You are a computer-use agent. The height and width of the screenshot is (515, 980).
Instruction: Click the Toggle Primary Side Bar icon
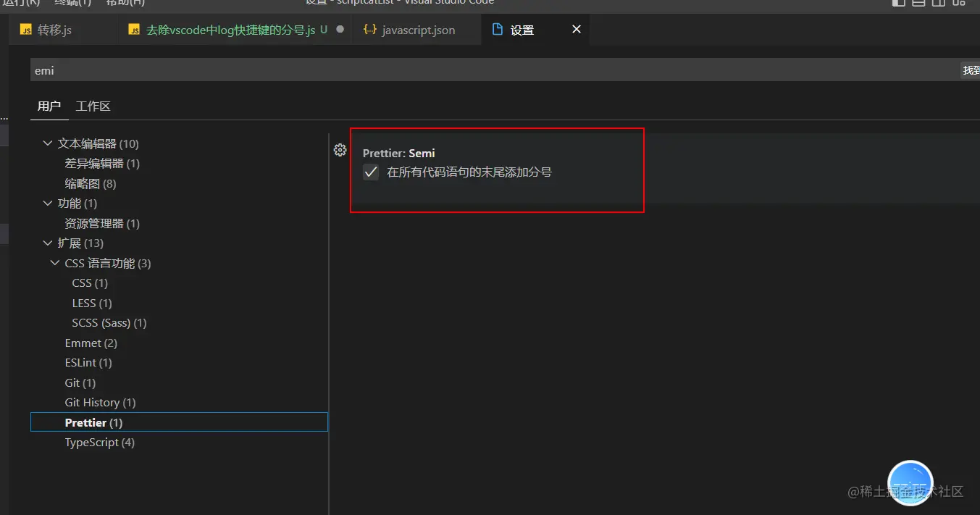tap(897, 3)
